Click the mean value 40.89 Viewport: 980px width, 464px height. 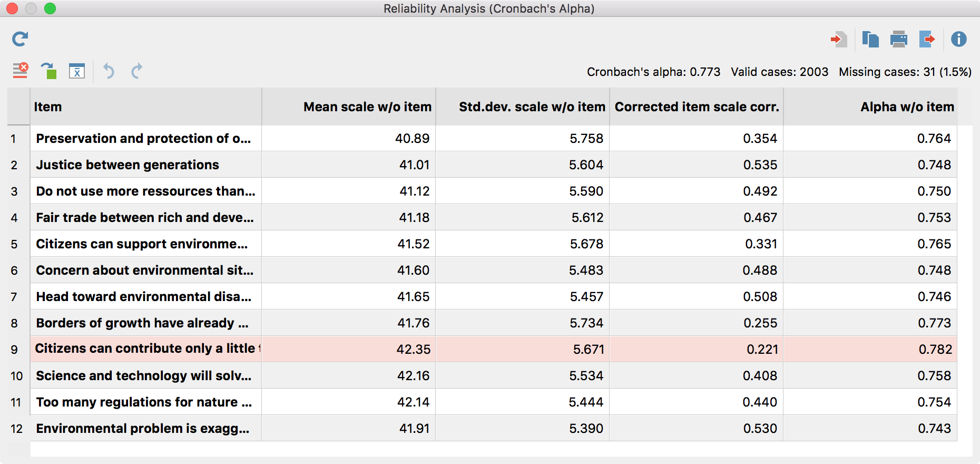[412, 139]
